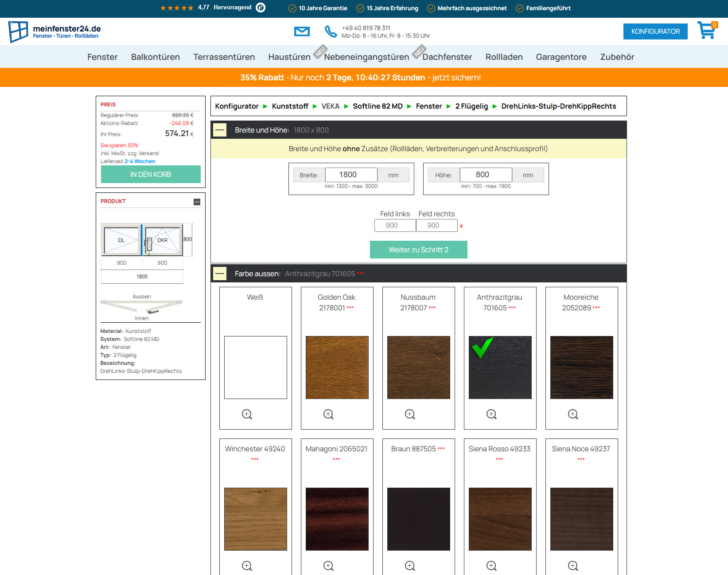Image resolution: width=728 pixels, height=575 pixels.
Task: Zoom the Siena Rosso sample magnifier
Action: pyautogui.click(x=491, y=566)
